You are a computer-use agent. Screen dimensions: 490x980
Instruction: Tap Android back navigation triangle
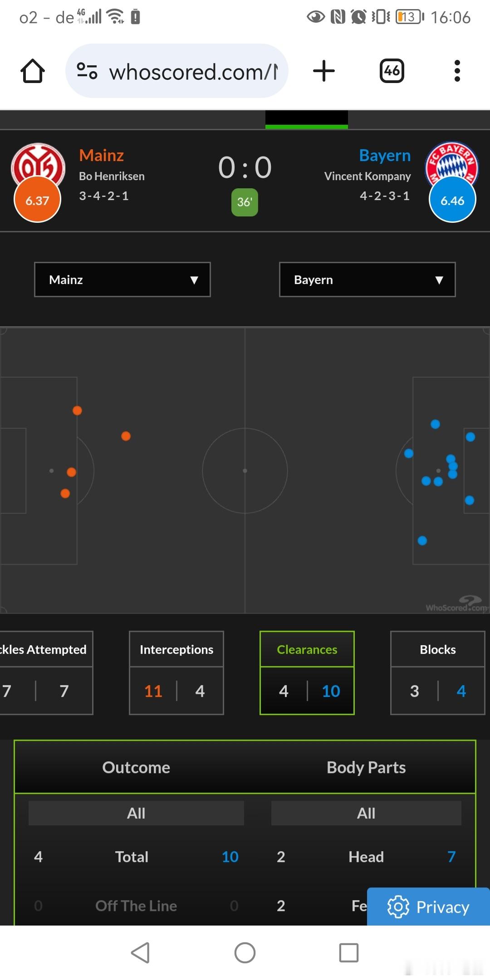[141, 952]
